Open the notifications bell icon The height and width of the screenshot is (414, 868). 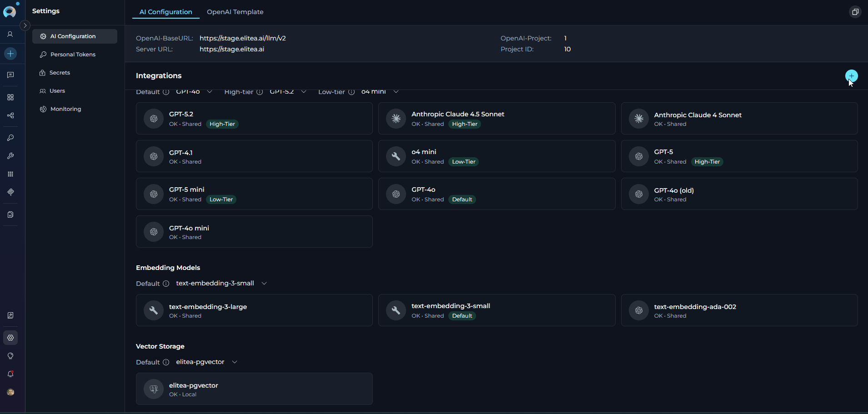(10, 374)
